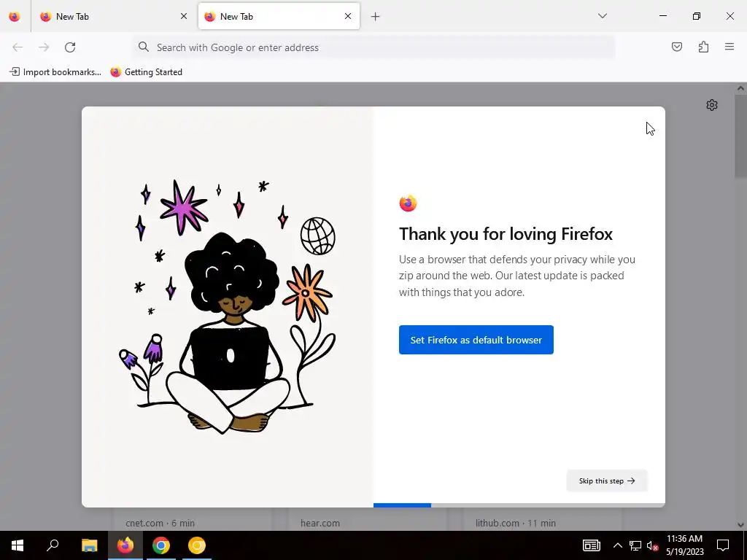Image resolution: width=747 pixels, height=560 pixels.
Task: Click the search icon in address bar
Action: 144,47
